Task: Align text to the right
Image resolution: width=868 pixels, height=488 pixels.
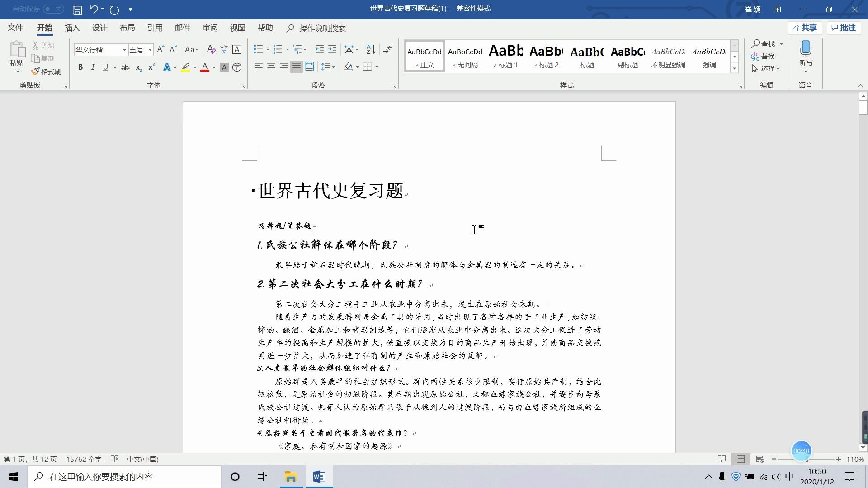Action: pos(284,67)
